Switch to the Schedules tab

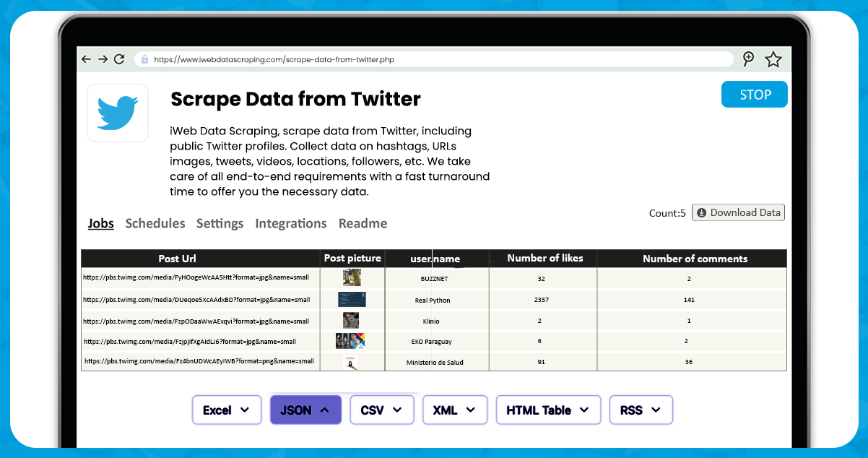point(155,224)
